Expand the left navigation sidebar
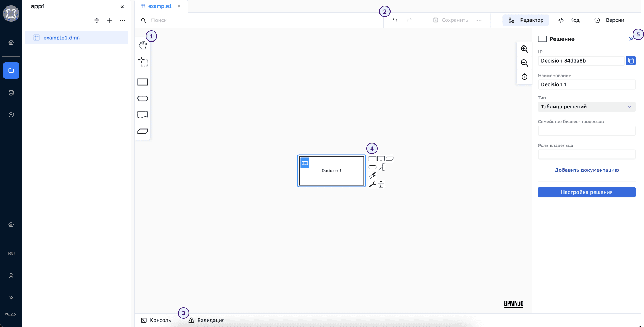Screen dimensions: 644x327 [11, 298]
